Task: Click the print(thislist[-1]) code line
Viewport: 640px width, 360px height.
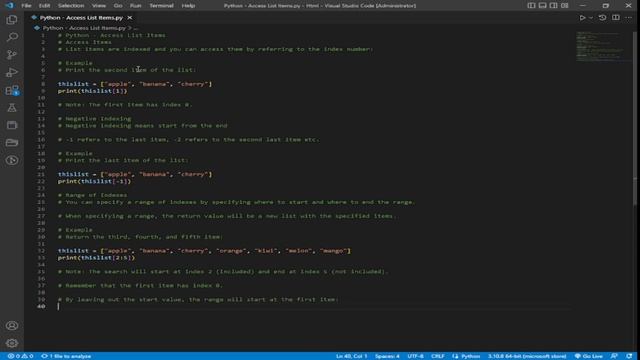Action: tap(94, 181)
